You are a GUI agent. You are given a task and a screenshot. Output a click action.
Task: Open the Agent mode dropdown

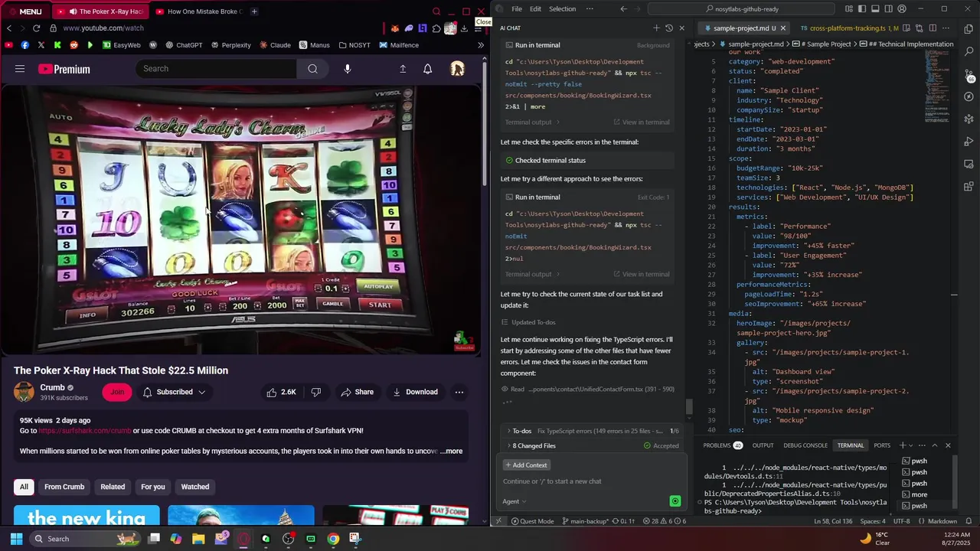(514, 501)
